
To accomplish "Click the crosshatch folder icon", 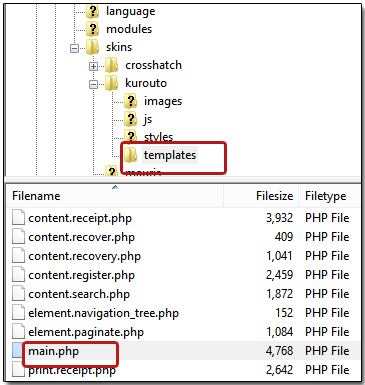I will coord(111,65).
